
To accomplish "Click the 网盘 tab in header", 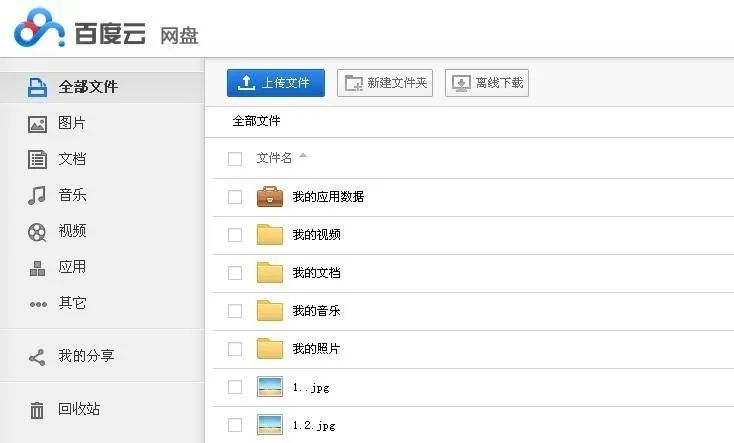I will [180, 37].
